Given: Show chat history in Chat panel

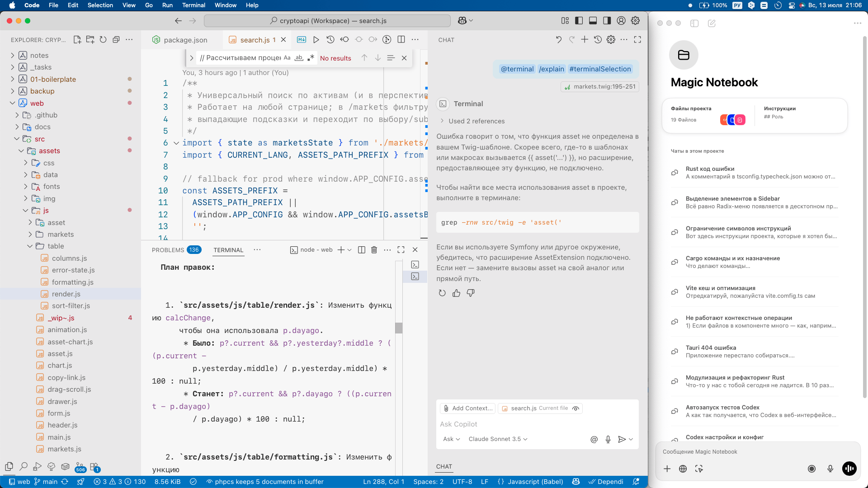Looking at the screenshot, I should pos(598,40).
